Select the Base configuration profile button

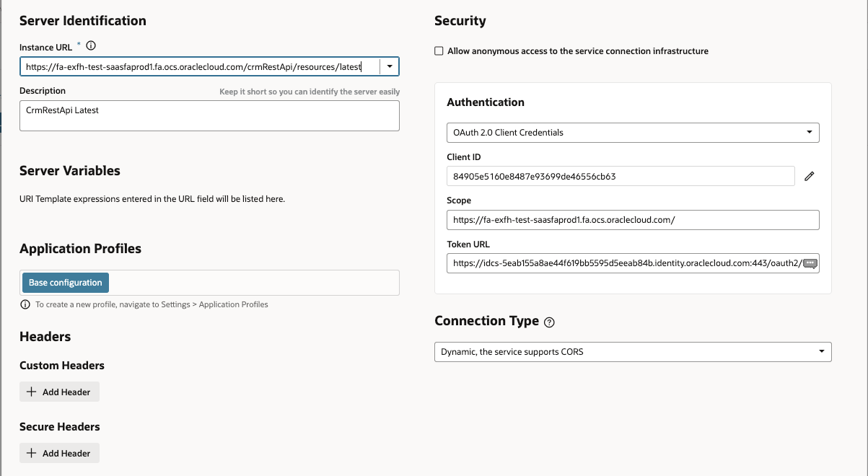coord(66,283)
